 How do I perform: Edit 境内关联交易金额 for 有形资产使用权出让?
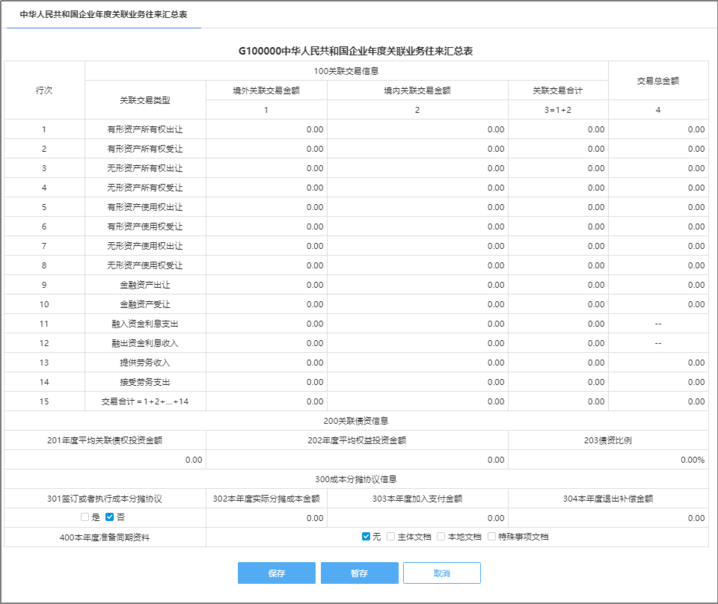(418, 207)
